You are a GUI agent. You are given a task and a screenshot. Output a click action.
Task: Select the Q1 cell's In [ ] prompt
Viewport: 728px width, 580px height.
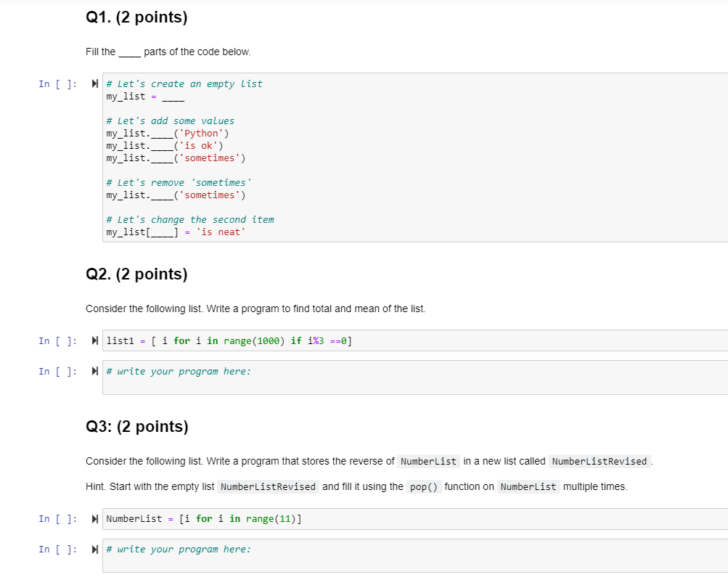point(58,84)
